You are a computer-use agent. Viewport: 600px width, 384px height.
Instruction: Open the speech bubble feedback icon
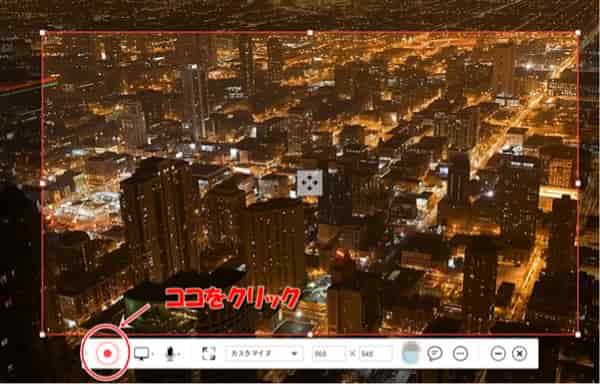(x=435, y=353)
